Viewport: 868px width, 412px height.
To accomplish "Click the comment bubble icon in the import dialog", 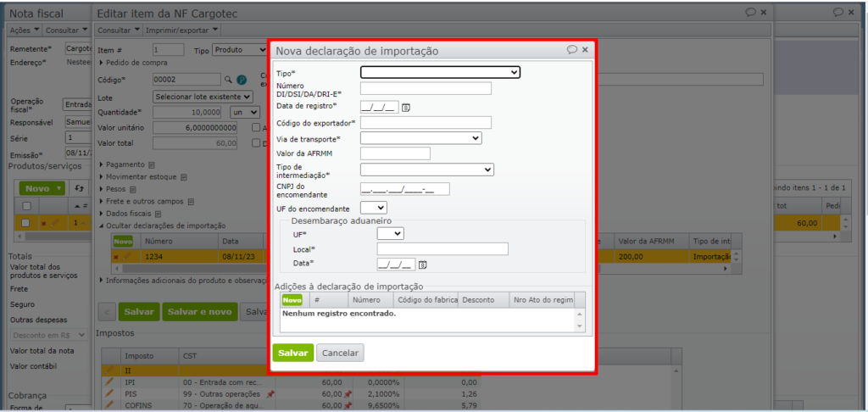I will pyautogui.click(x=572, y=50).
